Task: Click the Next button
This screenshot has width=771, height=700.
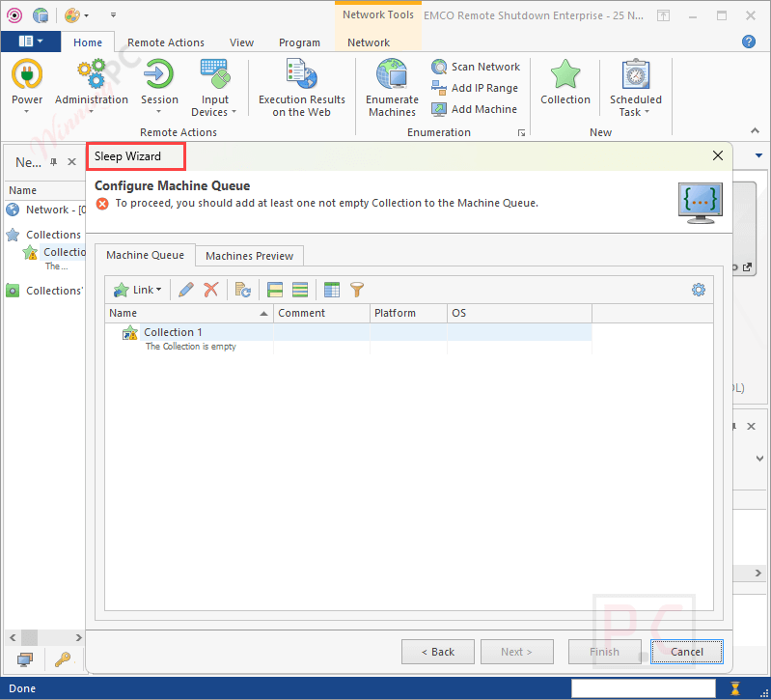Action: [x=517, y=652]
